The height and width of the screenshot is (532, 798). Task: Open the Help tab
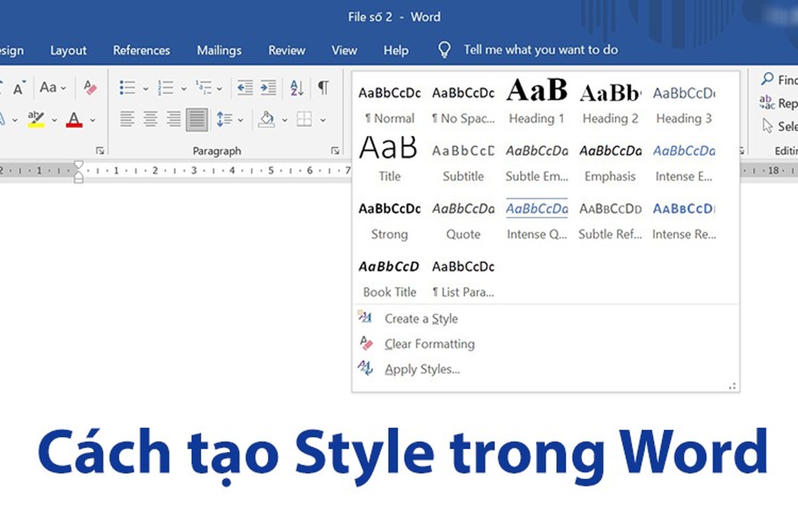click(x=396, y=50)
